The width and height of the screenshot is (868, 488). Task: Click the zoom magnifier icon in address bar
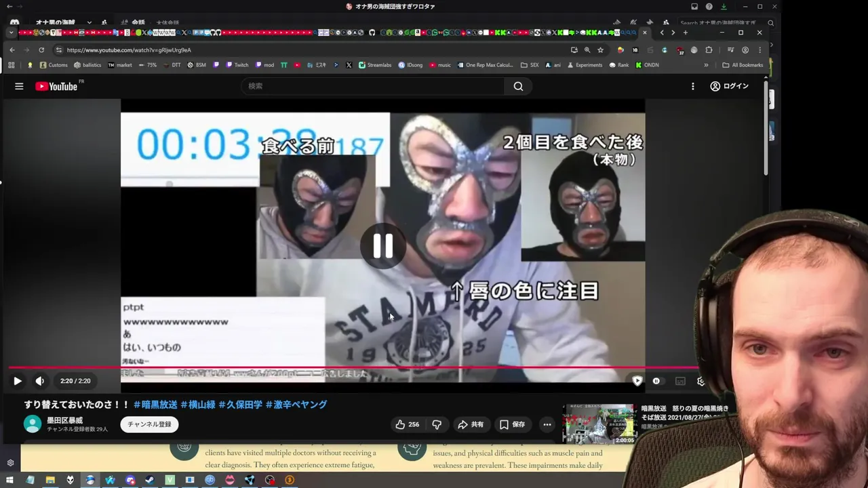[587, 49]
